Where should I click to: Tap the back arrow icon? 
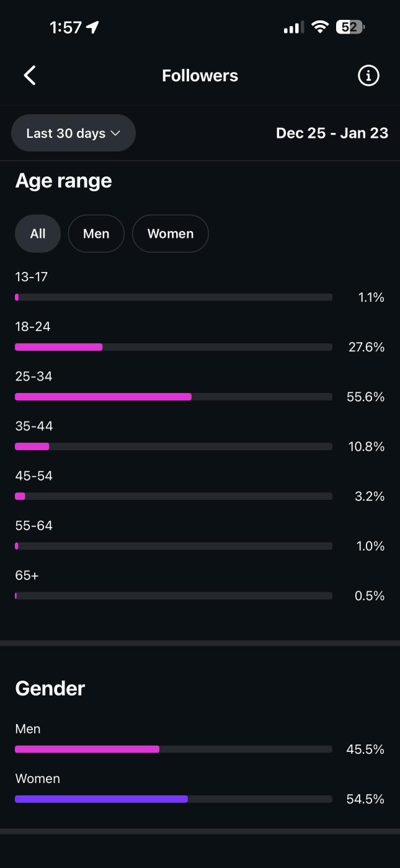coord(30,76)
